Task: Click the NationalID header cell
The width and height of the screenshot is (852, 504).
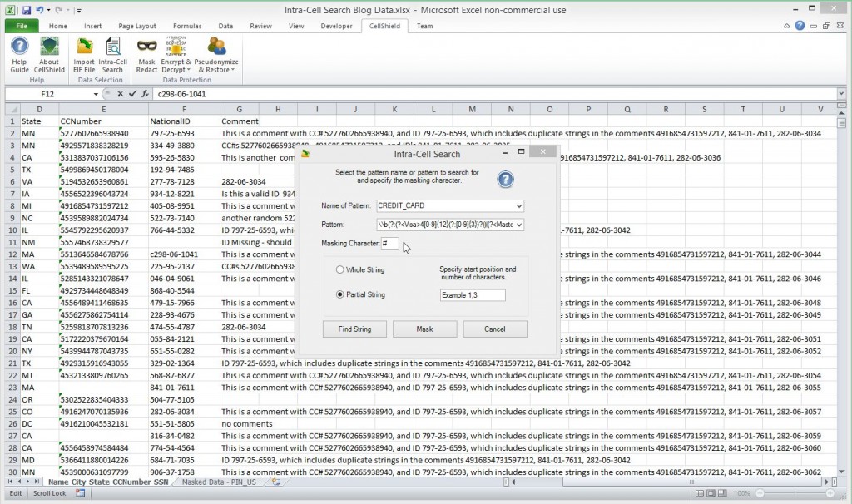Action: pyautogui.click(x=184, y=121)
